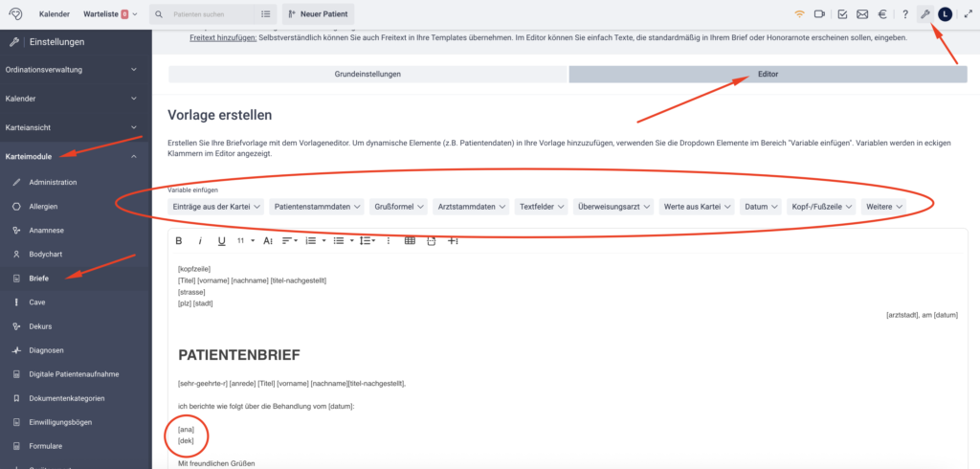
Task: Open Kopf-/Fußzeile variable dropdown
Action: [x=821, y=207]
